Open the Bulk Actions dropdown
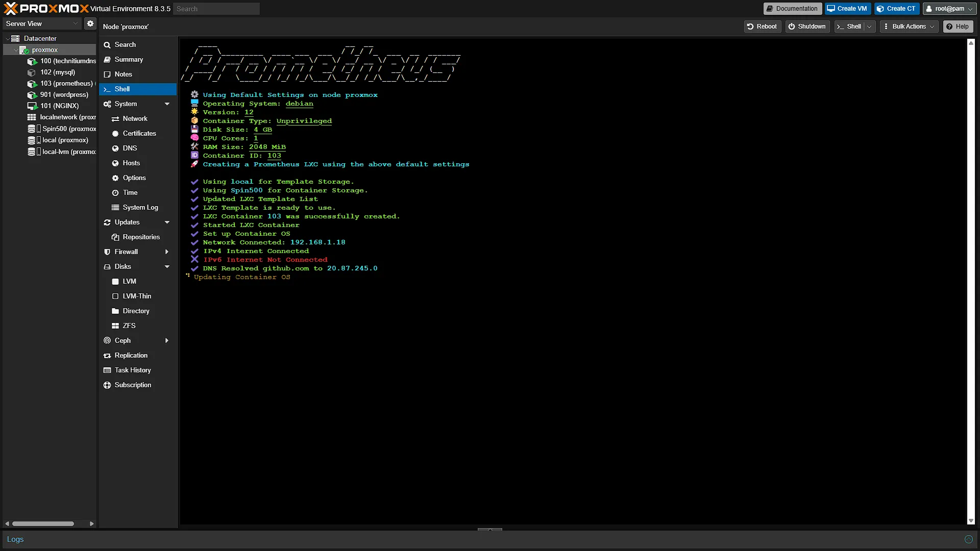 click(x=909, y=27)
